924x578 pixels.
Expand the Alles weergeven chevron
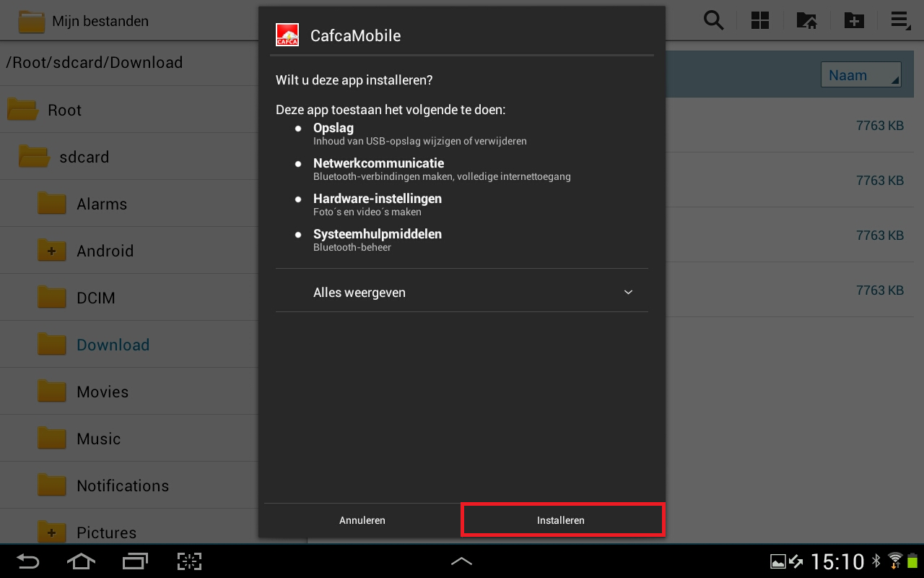tap(628, 292)
